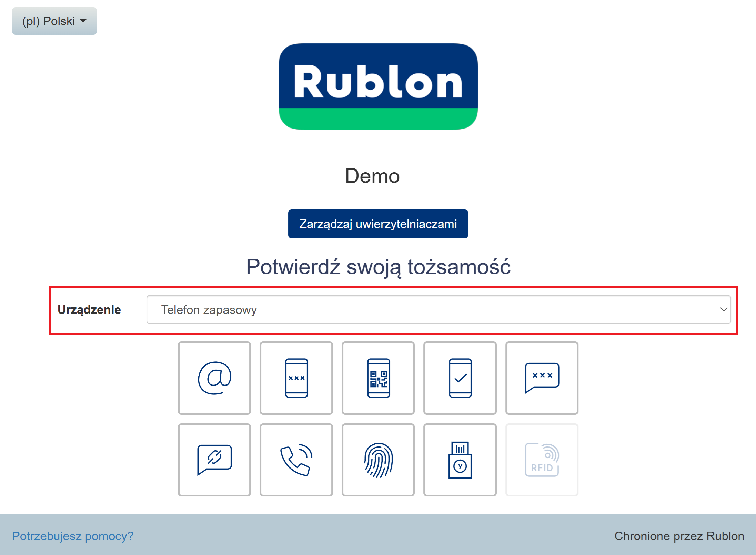
Task: Select the SMS passcode speech bubble icon
Action: pos(542,378)
